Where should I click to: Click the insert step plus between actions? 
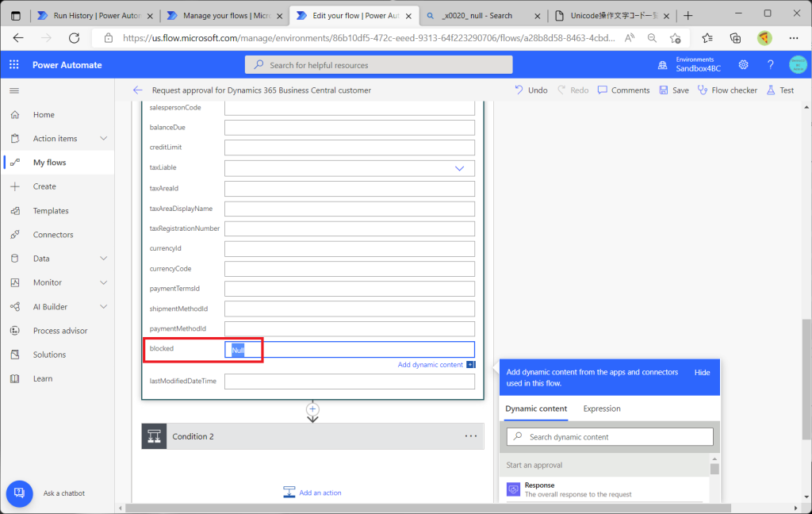pos(312,409)
